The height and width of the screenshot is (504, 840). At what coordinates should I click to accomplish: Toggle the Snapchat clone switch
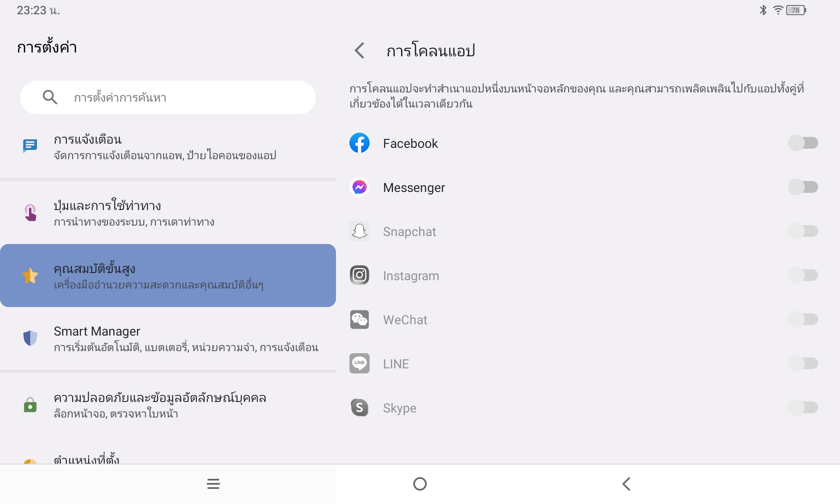pyautogui.click(x=803, y=231)
